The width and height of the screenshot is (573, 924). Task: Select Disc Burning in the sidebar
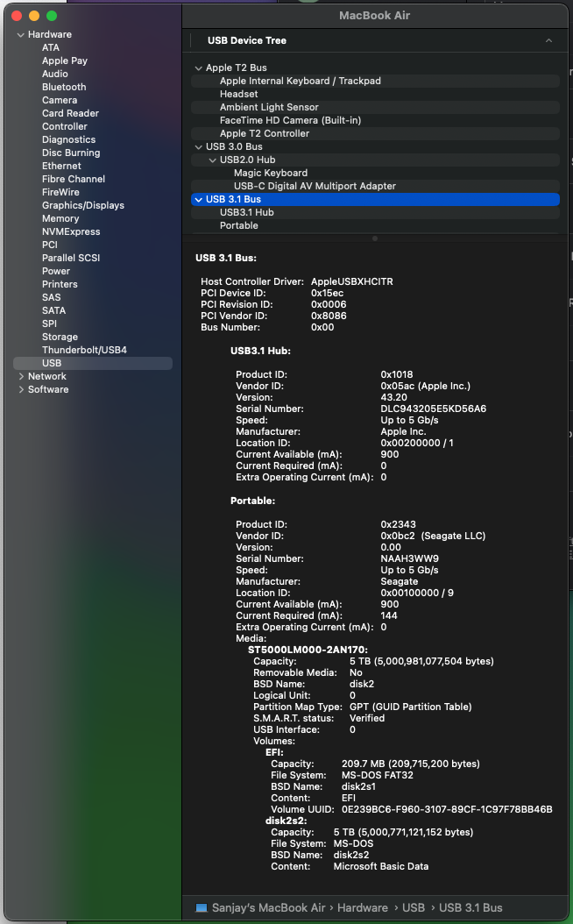point(71,153)
